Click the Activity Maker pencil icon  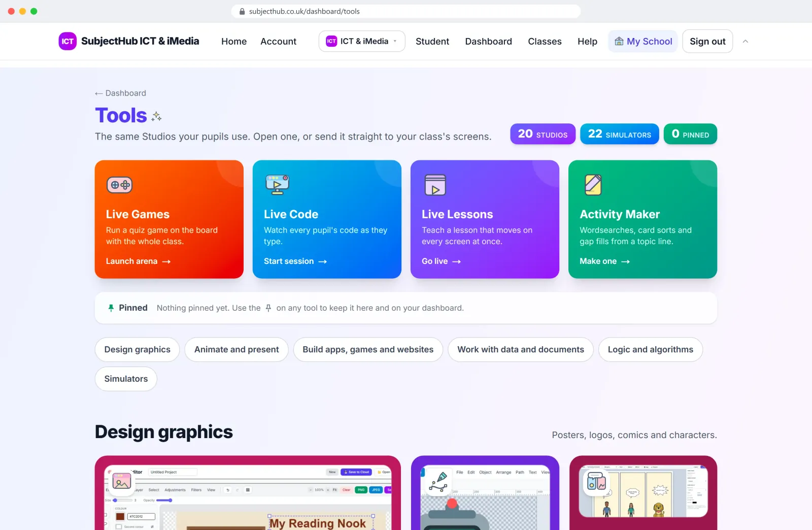(x=593, y=185)
